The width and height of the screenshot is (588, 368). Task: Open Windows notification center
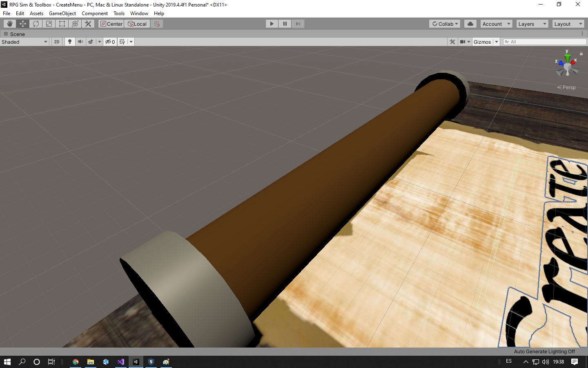(x=575, y=361)
